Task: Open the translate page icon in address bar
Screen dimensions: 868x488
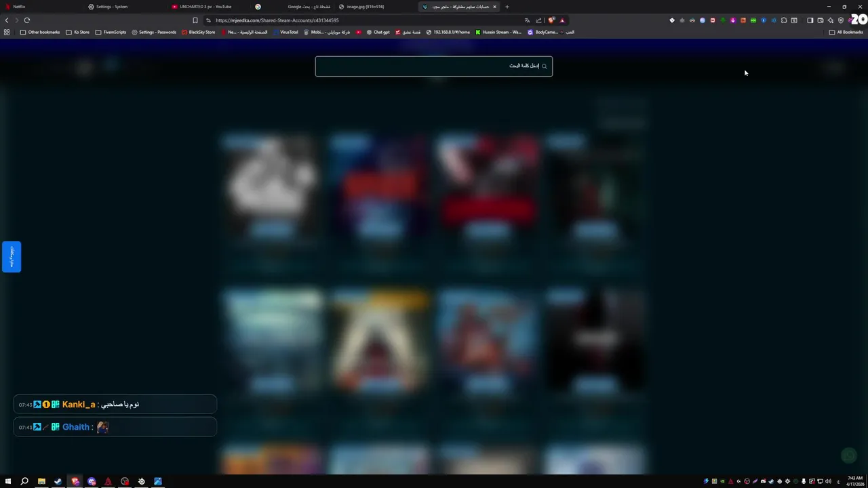Action: 527,20
